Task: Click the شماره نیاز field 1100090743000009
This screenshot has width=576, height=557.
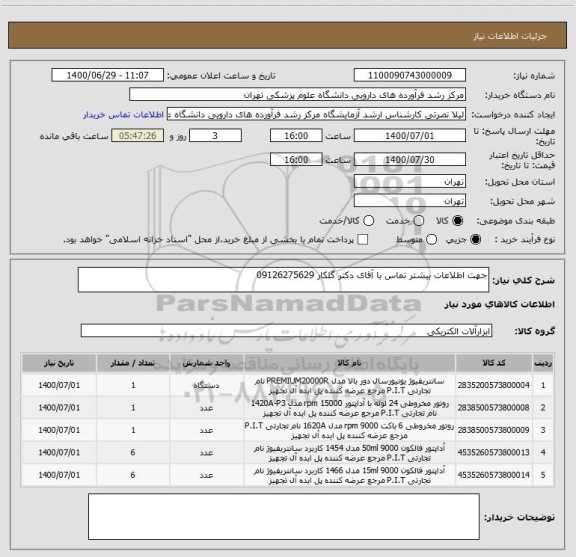Action: pyautogui.click(x=410, y=75)
